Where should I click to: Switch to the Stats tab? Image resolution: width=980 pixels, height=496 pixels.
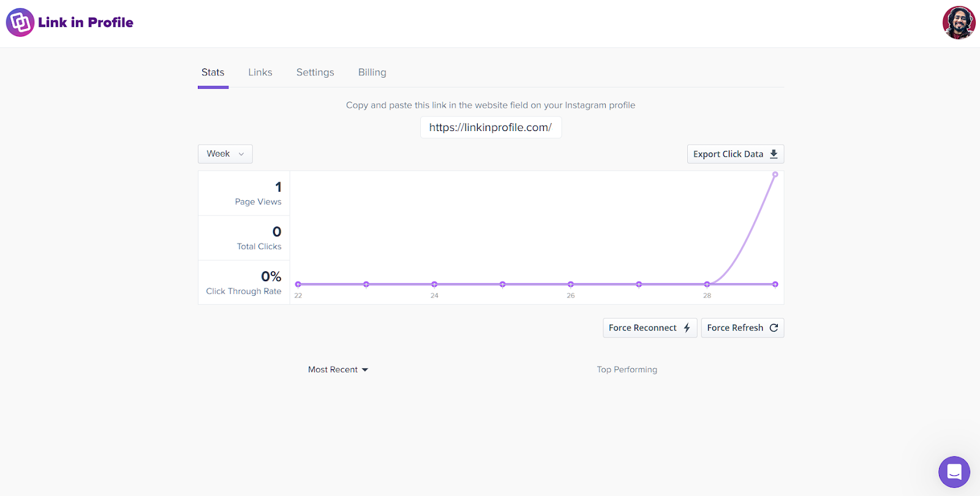tap(213, 72)
